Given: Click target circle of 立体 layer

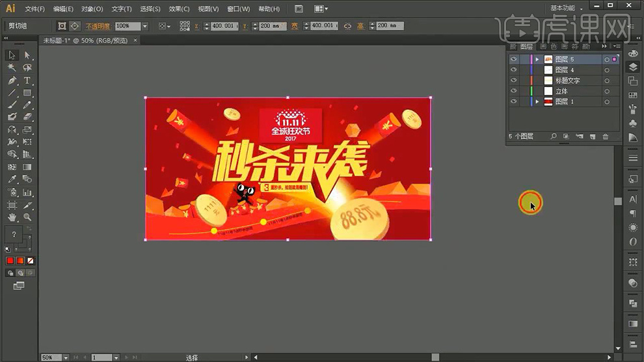Looking at the screenshot, I should (607, 91).
